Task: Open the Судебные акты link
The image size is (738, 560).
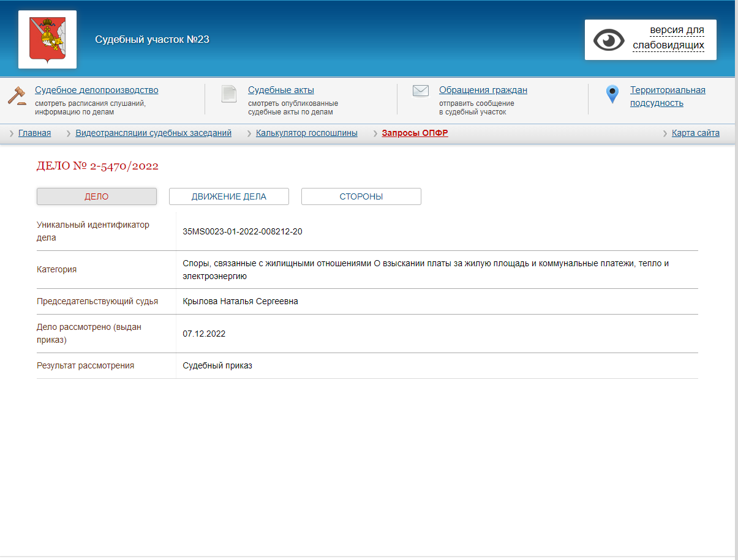Action: point(281,90)
